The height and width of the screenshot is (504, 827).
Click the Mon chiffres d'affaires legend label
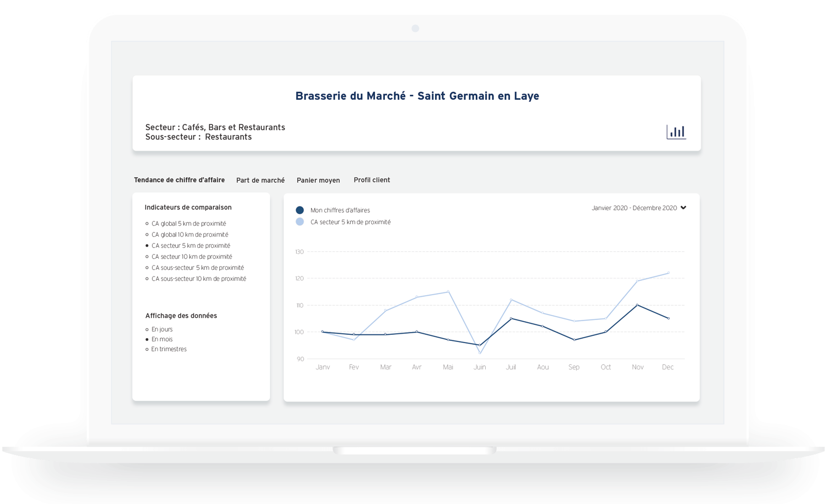coord(340,210)
